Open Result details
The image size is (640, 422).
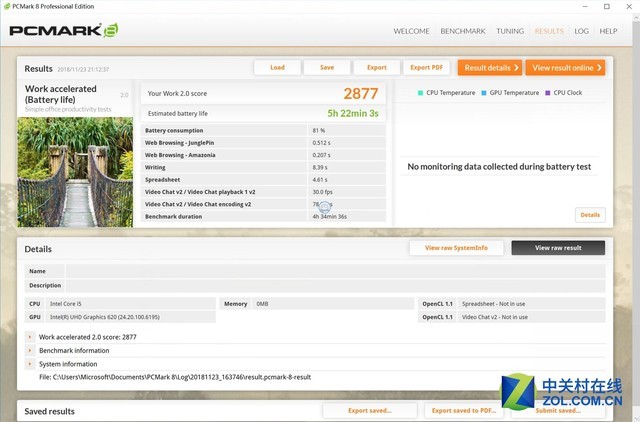click(x=490, y=68)
